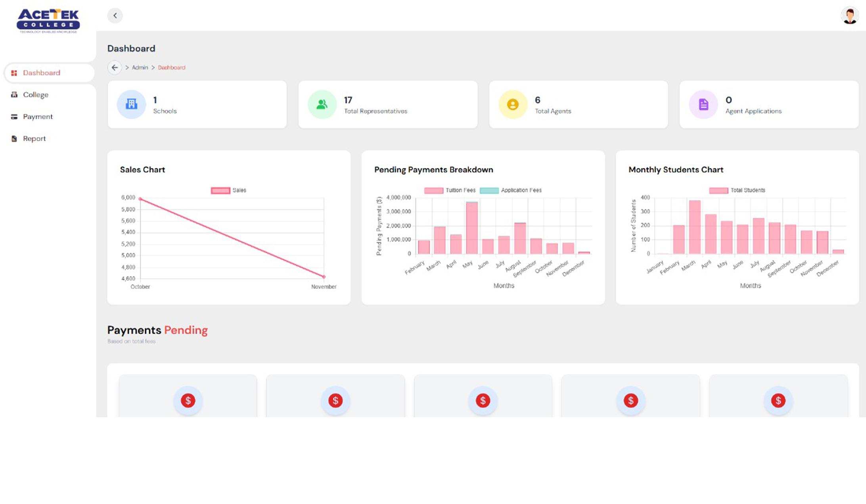Open the College section icon

[x=14, y=95]
